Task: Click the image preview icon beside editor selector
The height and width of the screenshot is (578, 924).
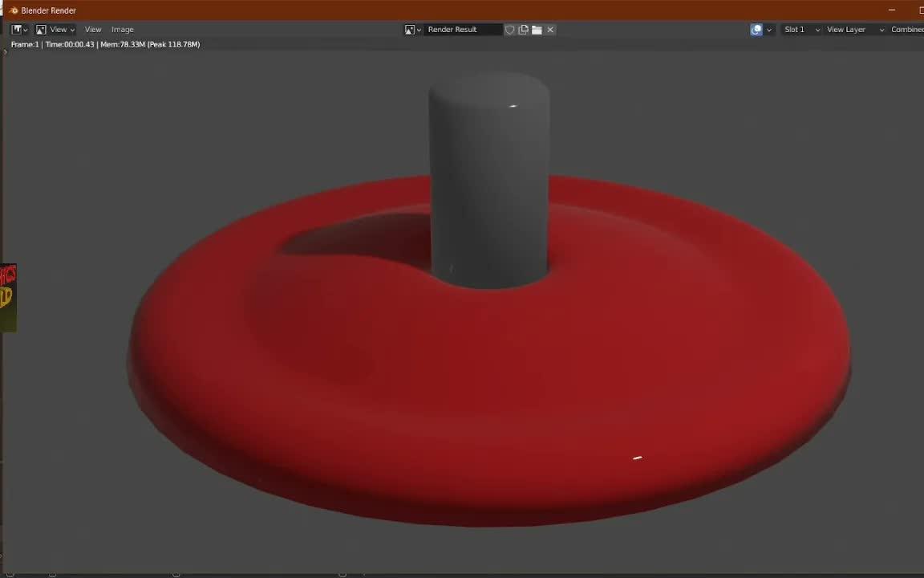Action: [41, 29]
